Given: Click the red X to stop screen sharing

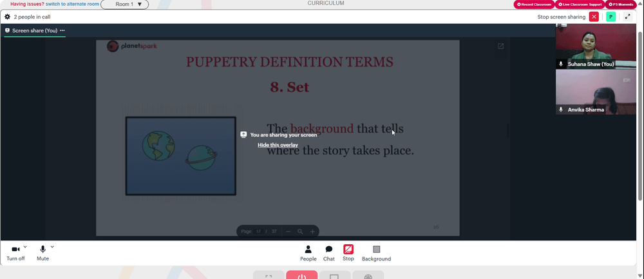Looking at the screenshot, I should click(594, 17).
